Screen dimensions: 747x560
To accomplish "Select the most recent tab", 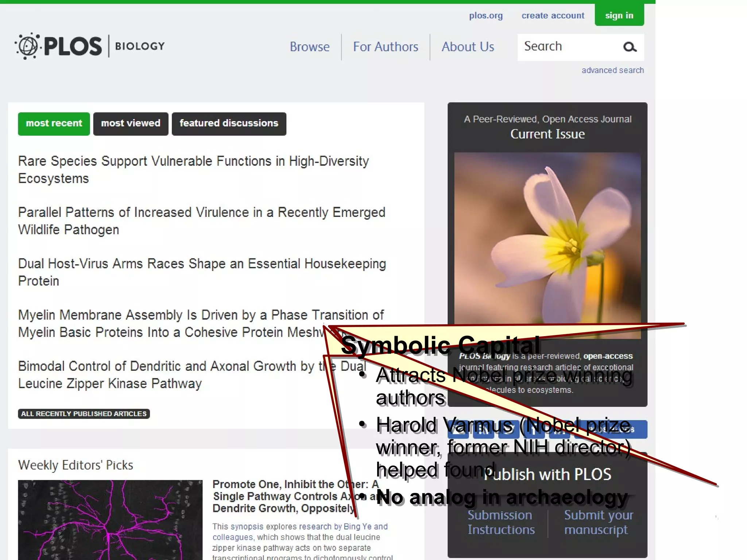I will [54, 124].
